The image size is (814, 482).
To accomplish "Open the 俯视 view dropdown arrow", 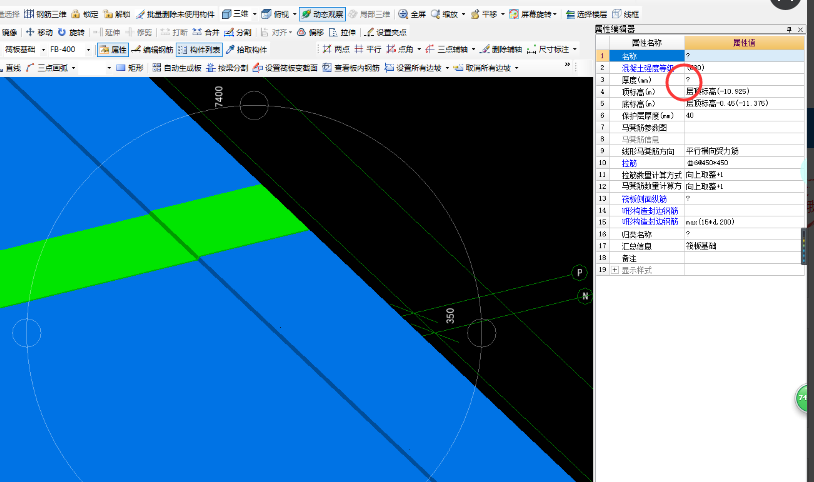I will coord(295,14).
